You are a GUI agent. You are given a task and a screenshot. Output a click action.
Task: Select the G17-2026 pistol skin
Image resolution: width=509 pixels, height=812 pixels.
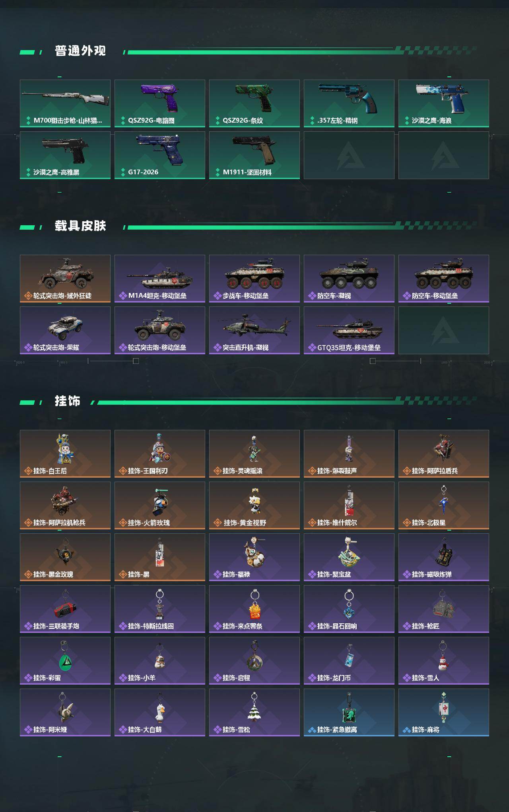pos(160,155)
